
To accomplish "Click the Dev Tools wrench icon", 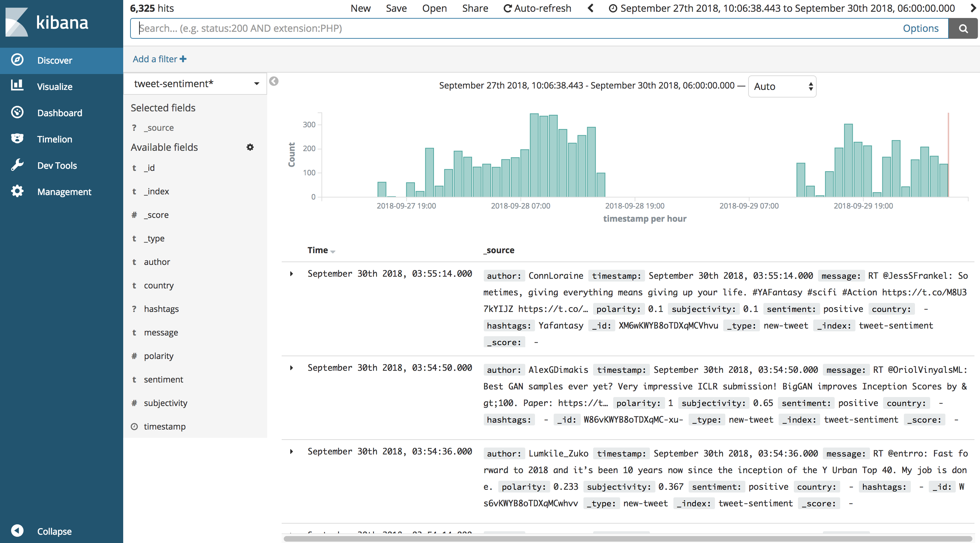I will [x=17, y=165].
